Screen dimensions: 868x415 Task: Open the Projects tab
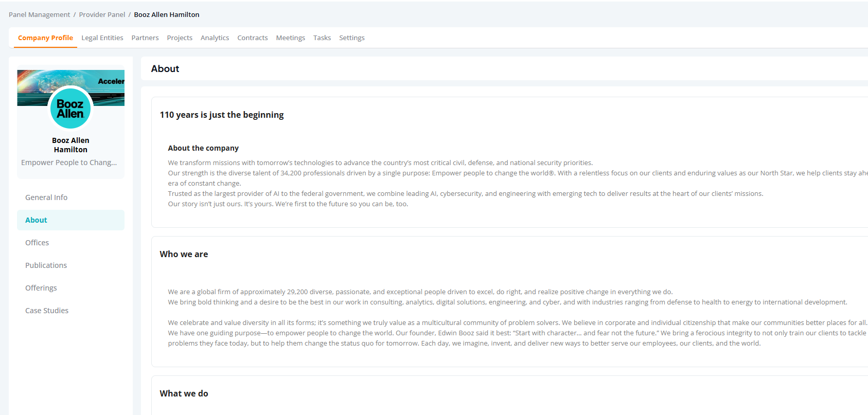(x=180, y=38)
